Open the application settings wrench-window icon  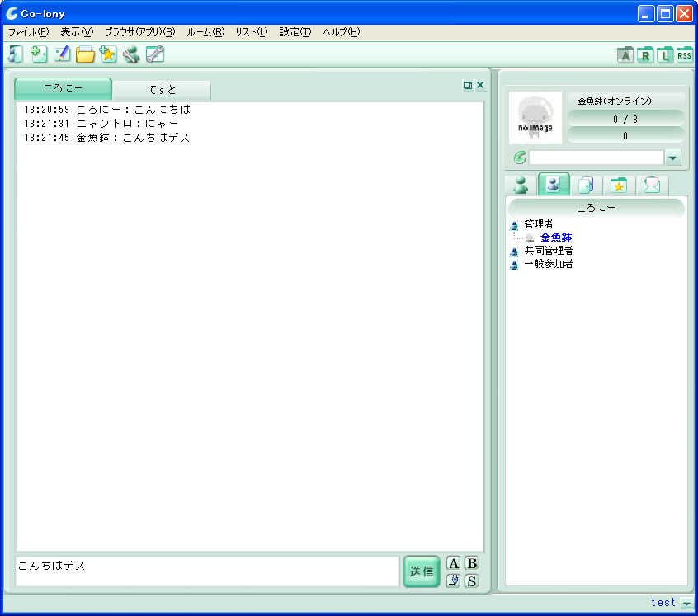pos(155,54)
